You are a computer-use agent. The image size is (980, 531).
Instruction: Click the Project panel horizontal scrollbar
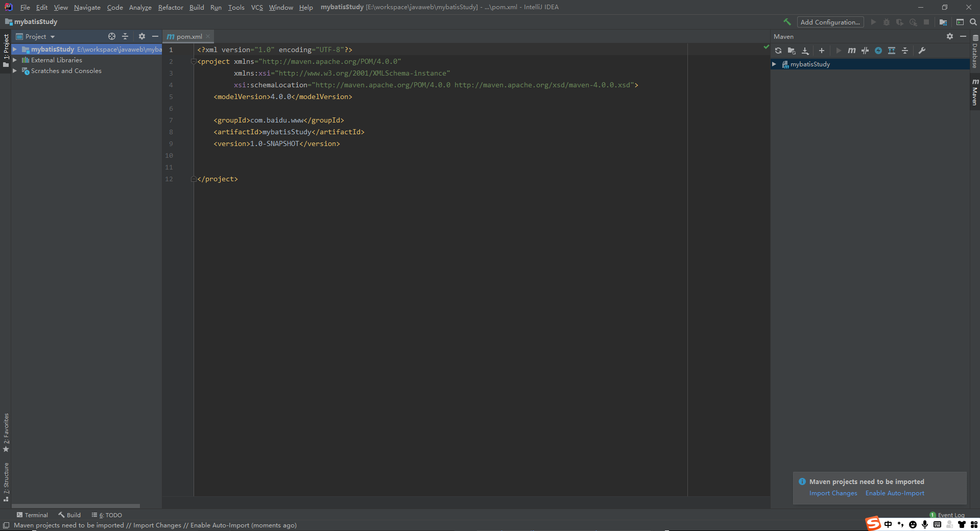(x=76, y=506)
